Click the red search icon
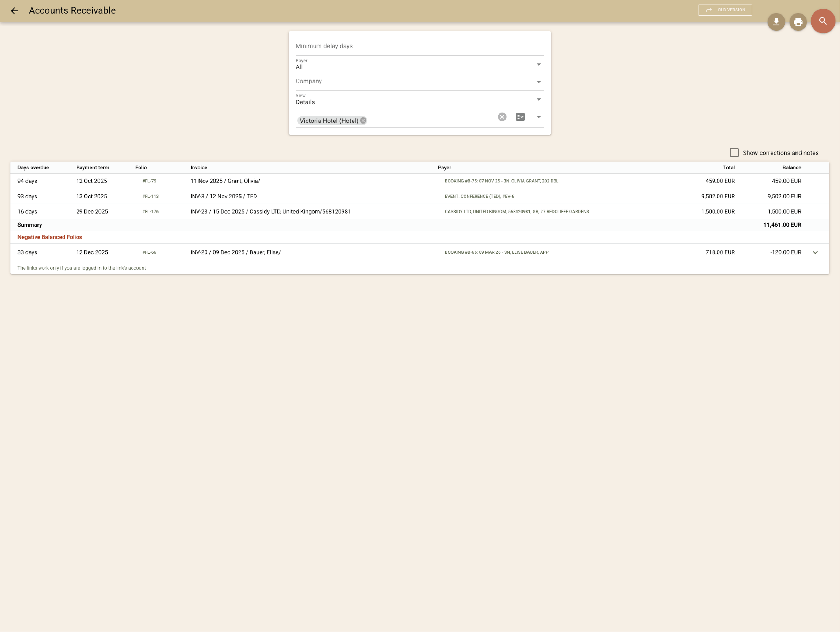This screenshot has height=632, width=840. (x=823, y=21)
